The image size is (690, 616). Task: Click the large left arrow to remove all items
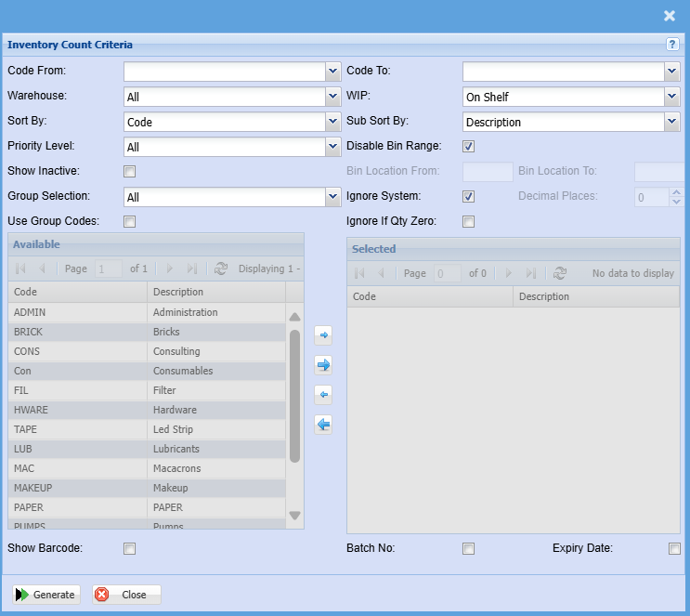coord(323,425)
